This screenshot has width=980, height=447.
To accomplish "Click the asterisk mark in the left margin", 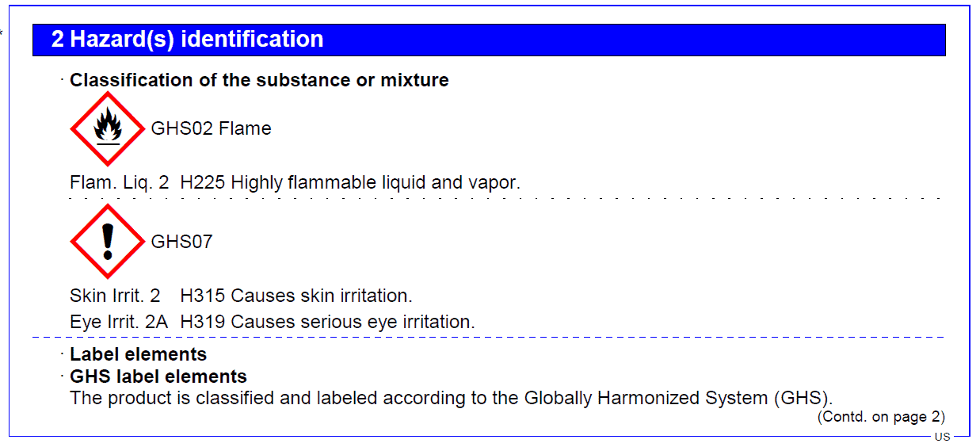I will click(2, 32).
